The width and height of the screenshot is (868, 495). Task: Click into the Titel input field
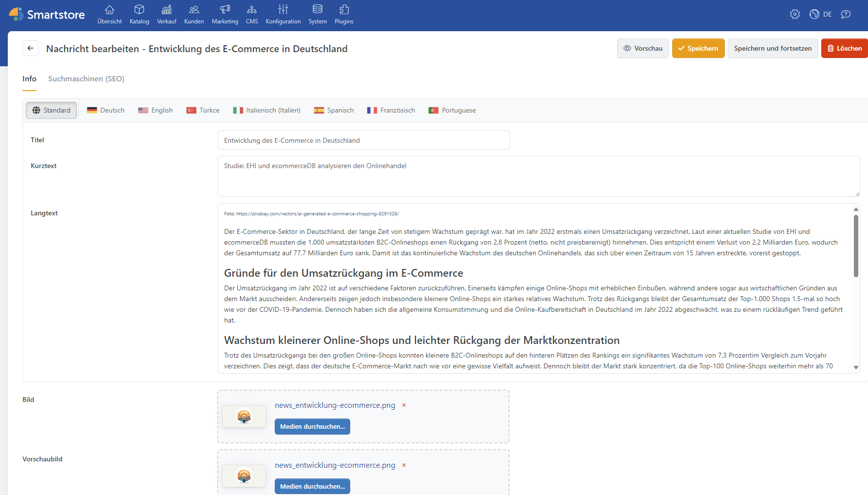[363, 140]
